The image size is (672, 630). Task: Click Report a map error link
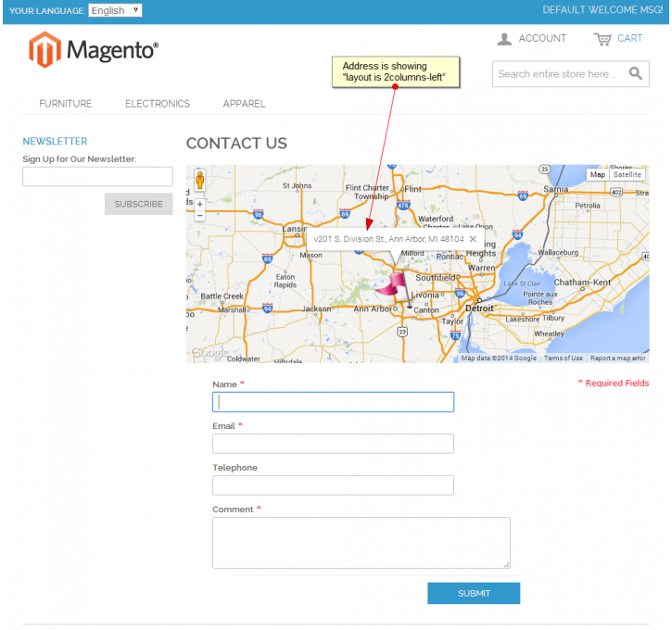617,358
